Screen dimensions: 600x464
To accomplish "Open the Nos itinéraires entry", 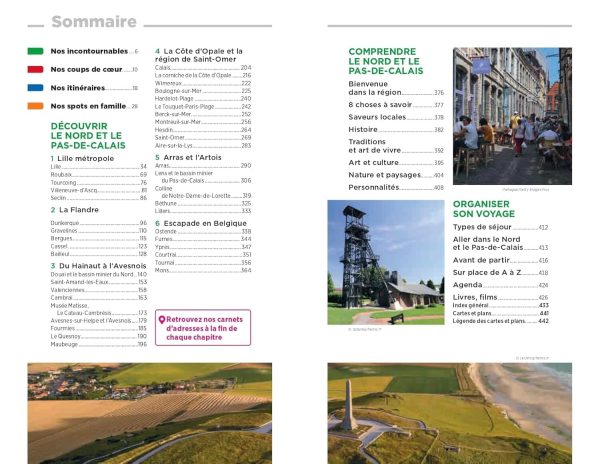I will 94,88.
